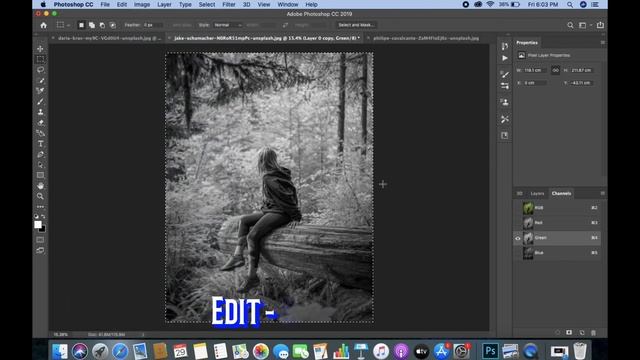Click Save selection as channel icon
Image resolution: width=640 pixels, height=360 pixels.
(569, 333)
